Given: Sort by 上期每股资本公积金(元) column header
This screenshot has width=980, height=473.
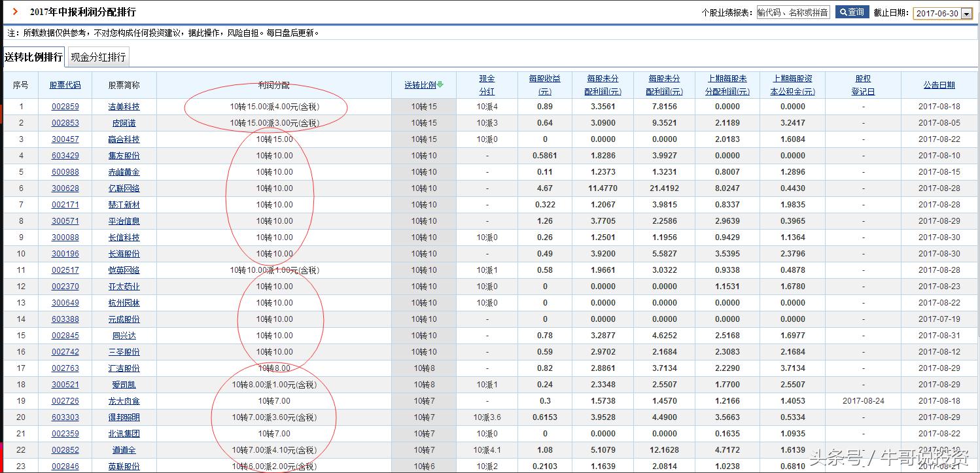Looking at the screenshot, I should 792,85.
